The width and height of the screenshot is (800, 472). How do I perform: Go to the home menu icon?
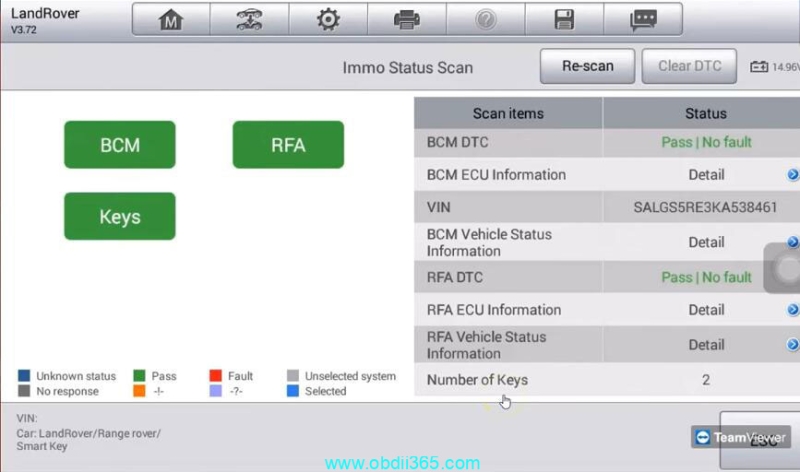[x=171, y=19]
